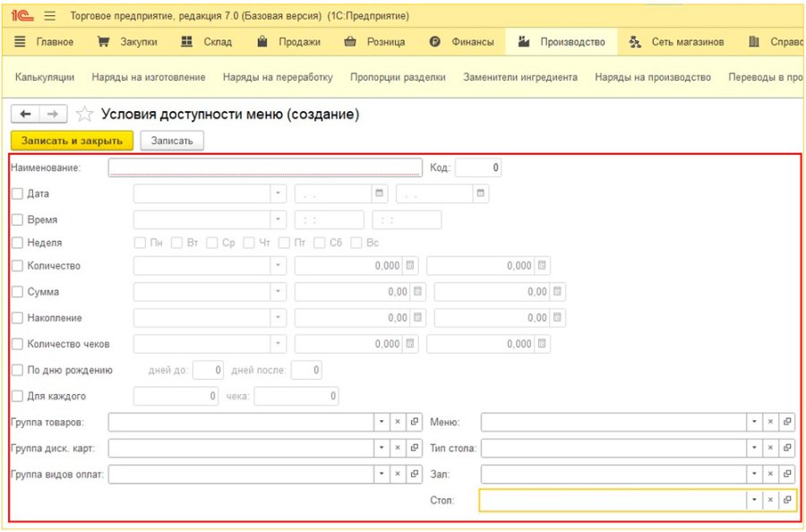Screen dimensions: 806x532
Task: Switch to the Продажи section
Action: pos(288,42)
